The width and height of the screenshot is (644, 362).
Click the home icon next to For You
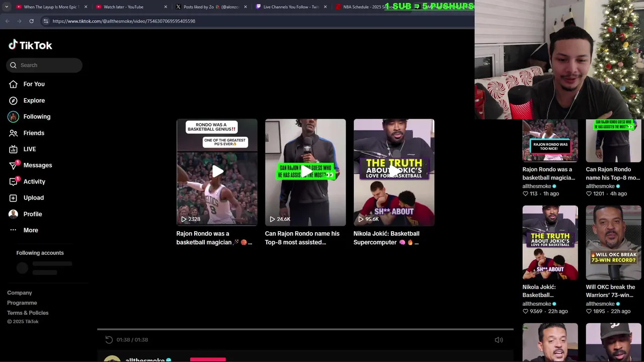click(13, 84)
